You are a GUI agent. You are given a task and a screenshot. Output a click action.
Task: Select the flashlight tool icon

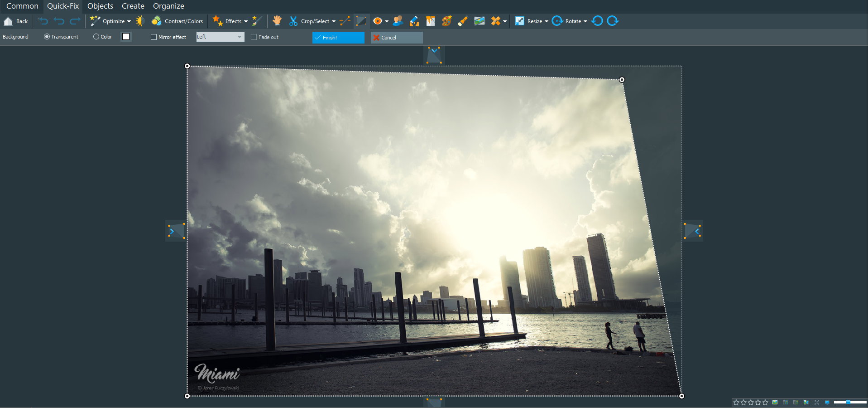[x=463, y=21]
